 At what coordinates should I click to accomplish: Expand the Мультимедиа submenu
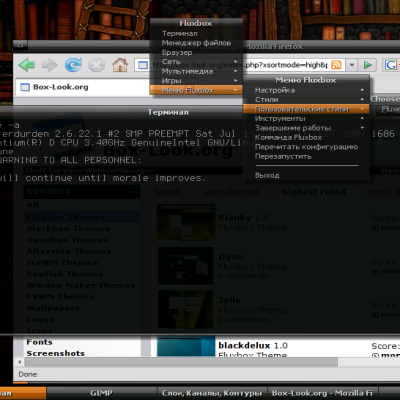pos(196,71)
